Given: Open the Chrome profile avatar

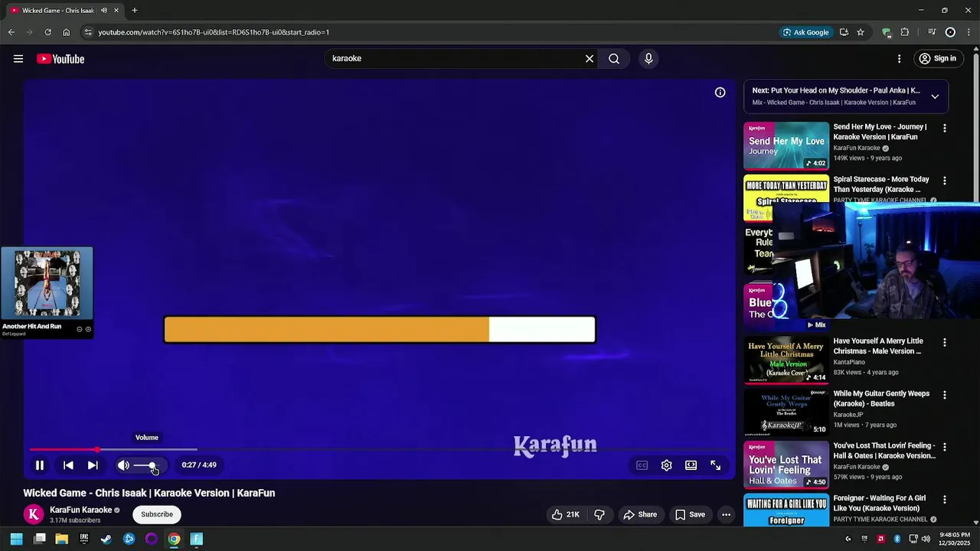Looking at the screenshot, I should [x=950, y=32].
